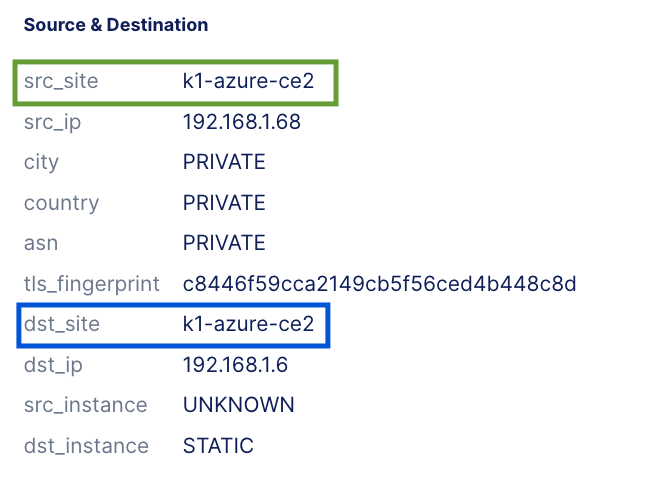Viewport: 650px width, 484px height.
Task: Click the country field label
Action: (x=61, y=203)
